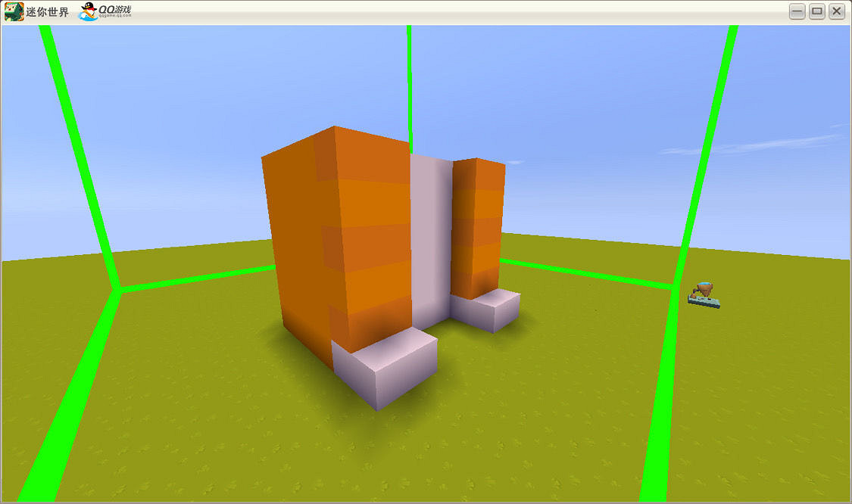
Task: Click the center green line above the structure
Action: point(410,83)
